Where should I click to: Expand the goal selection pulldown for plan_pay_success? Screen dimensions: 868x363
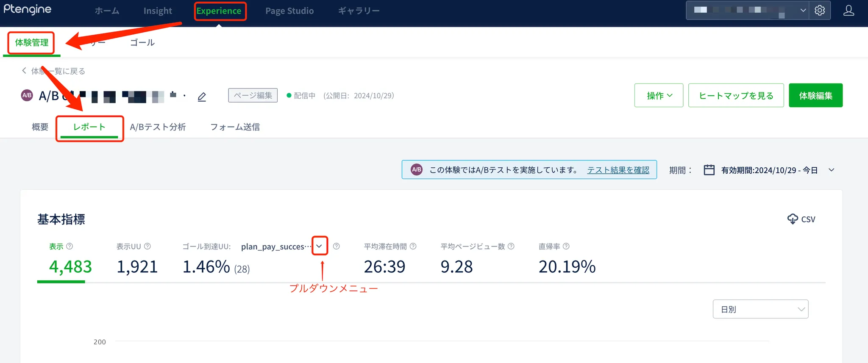tap(319, 246)
